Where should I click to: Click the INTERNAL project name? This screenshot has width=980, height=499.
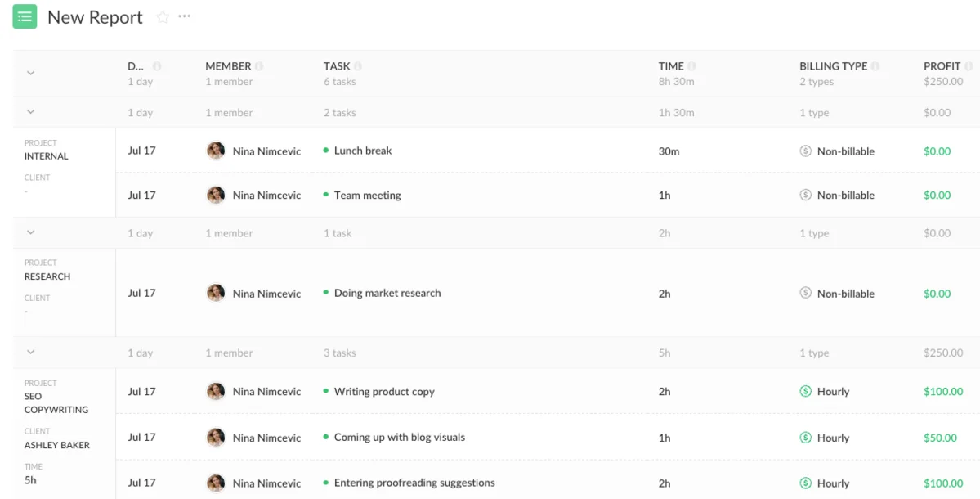[47, 156]
